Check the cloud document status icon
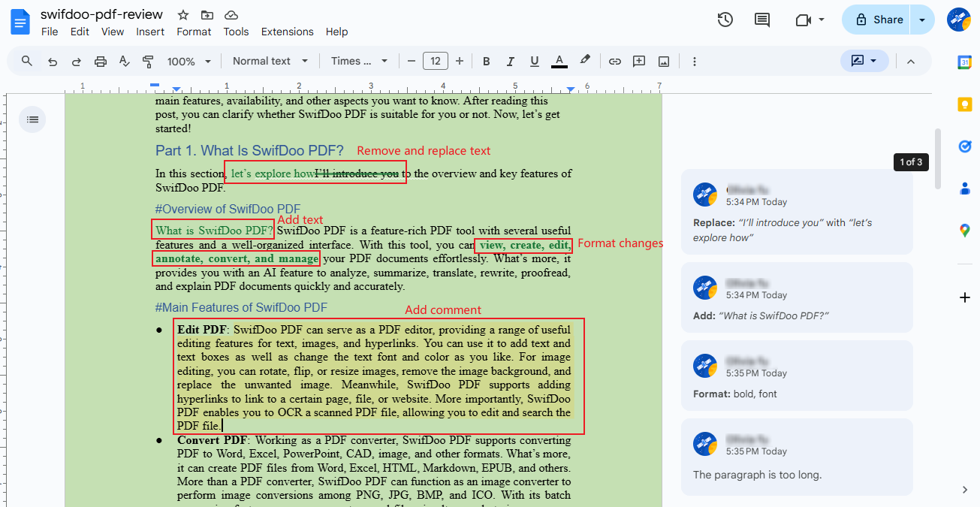 coord(231,15)
